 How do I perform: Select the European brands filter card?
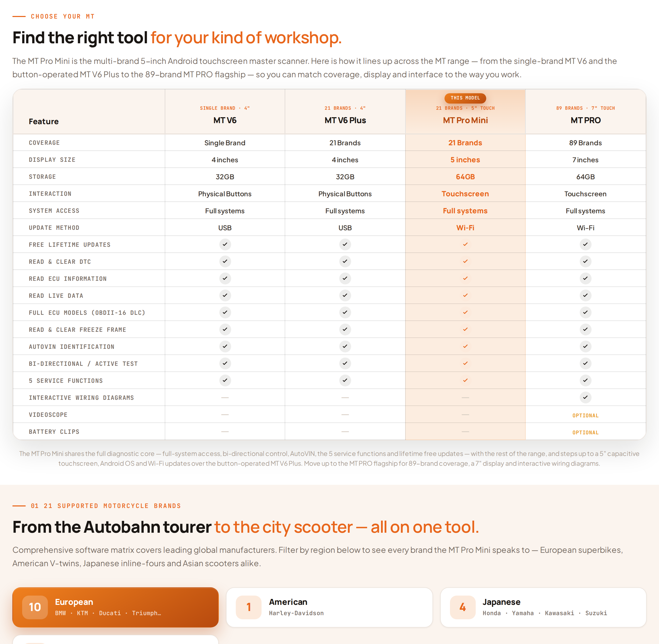(x=116, y=607)
